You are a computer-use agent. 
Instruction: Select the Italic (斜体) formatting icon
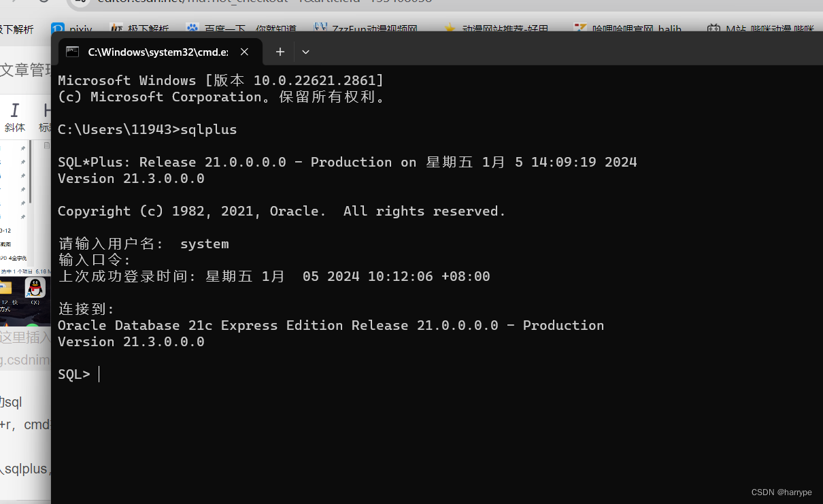(x=15, y=110)
